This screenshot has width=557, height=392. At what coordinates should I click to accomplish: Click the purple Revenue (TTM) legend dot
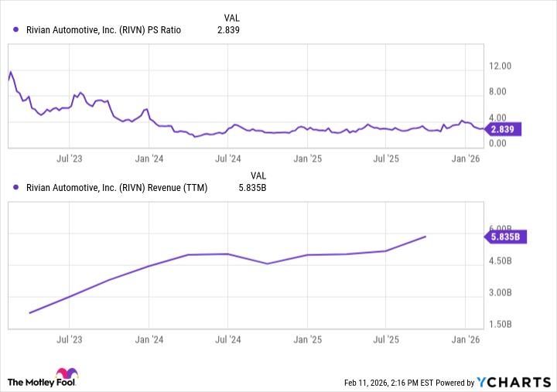click(x=16, y=187)
